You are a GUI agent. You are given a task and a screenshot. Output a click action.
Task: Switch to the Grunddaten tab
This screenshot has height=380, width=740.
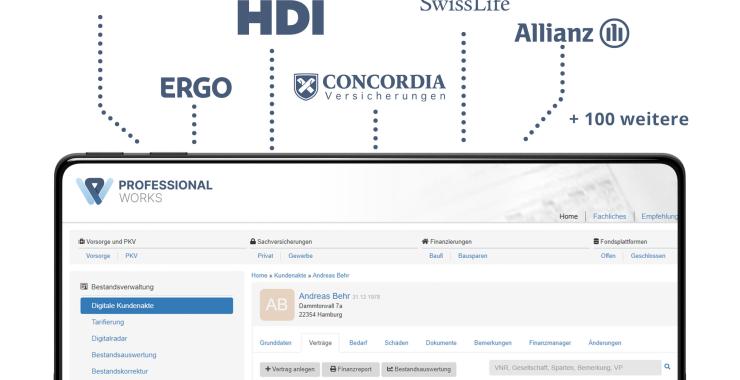pos(276,343)
